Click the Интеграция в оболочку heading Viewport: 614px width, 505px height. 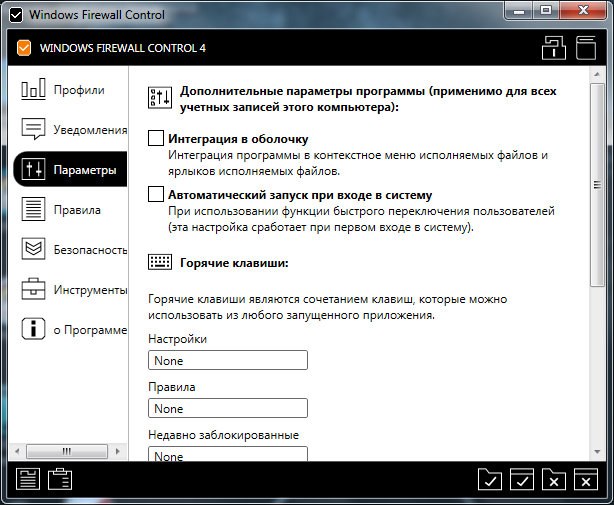[238, 139]
